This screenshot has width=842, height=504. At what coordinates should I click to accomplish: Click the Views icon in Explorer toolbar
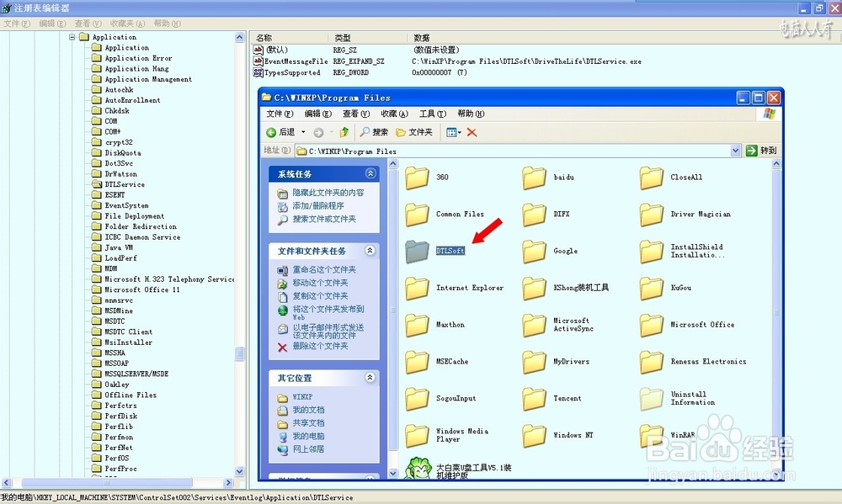click(451, 132)
